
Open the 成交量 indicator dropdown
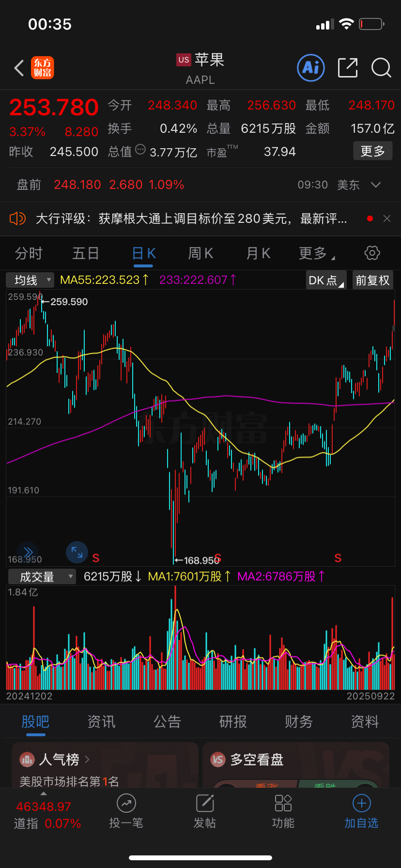click(42, 576)
